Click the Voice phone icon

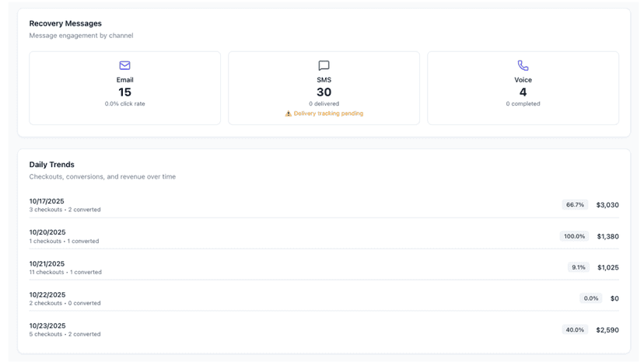[523, 65]
